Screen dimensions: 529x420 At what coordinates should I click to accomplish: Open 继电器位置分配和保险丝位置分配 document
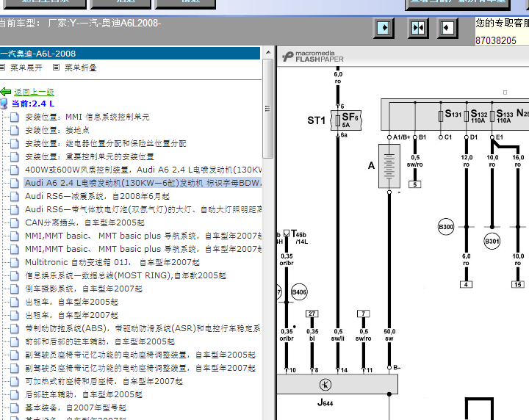(105, 143)
